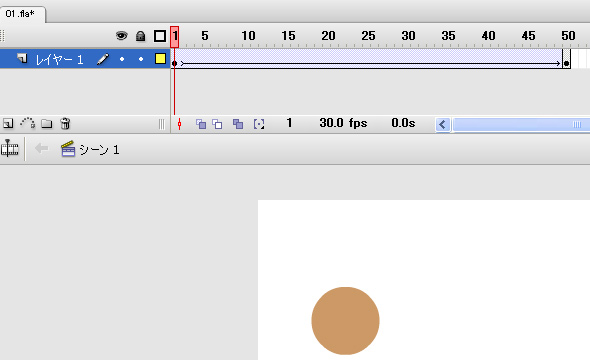
Task: Click the show/hide all layers eye icon
Action: click(121, 36)
